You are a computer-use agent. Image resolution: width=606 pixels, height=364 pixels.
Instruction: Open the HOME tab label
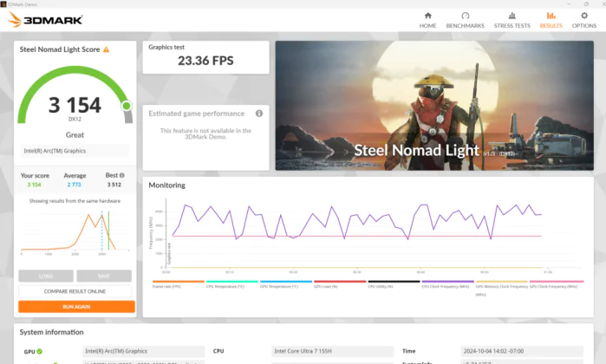pyautogui.click(x=427, y=25)
